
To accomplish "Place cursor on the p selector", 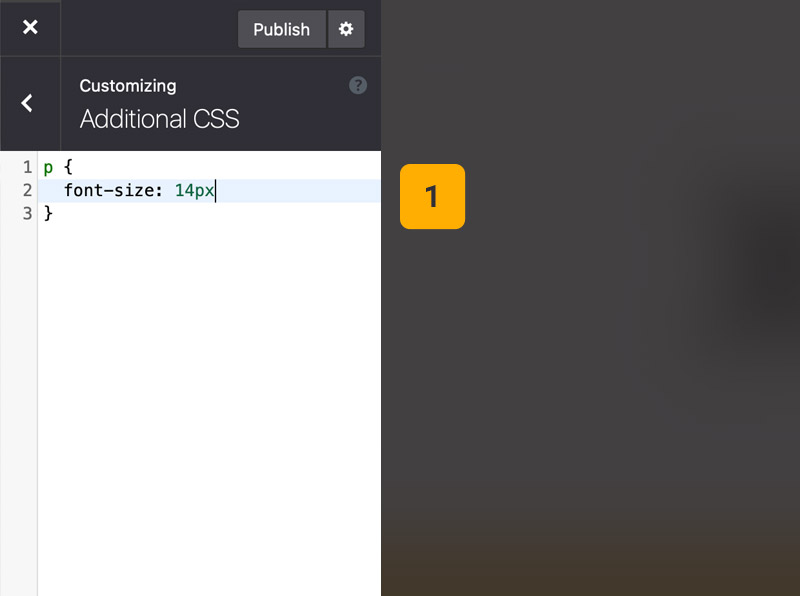I will click(48, 167).
